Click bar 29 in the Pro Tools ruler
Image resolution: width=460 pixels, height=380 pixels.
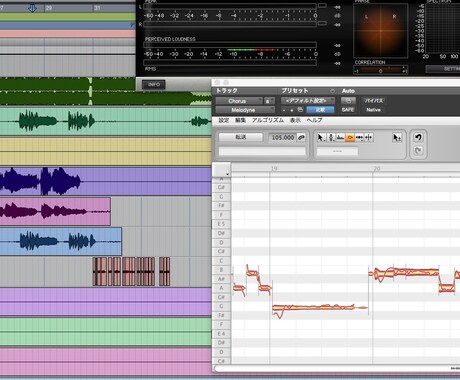49,8
